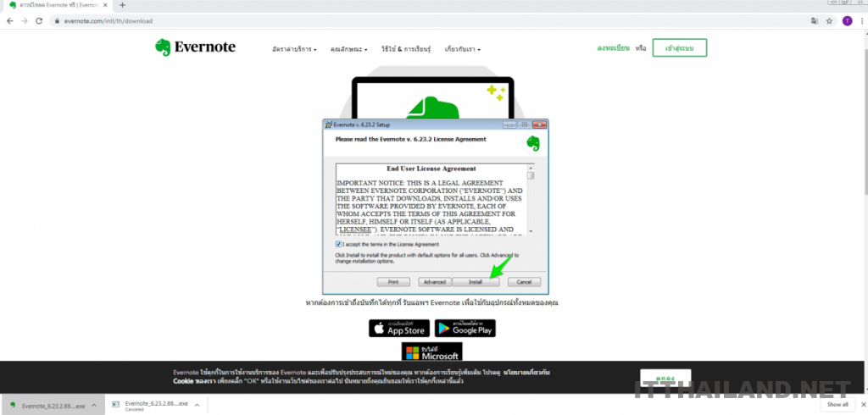Go back with the browser back arrow
Viewport: 868px width, 415px height.
tap(9, 21)
